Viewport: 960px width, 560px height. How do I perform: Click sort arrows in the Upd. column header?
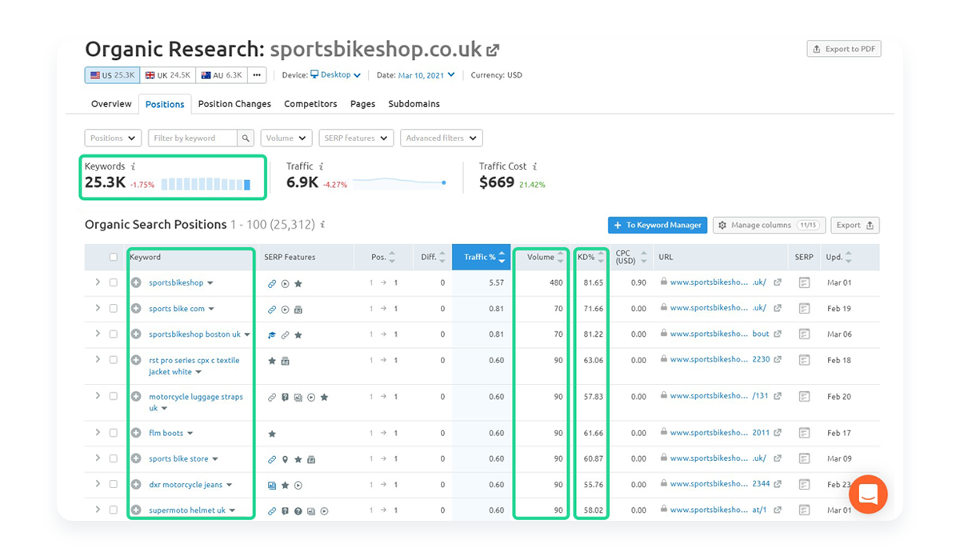tap(848, 258)
